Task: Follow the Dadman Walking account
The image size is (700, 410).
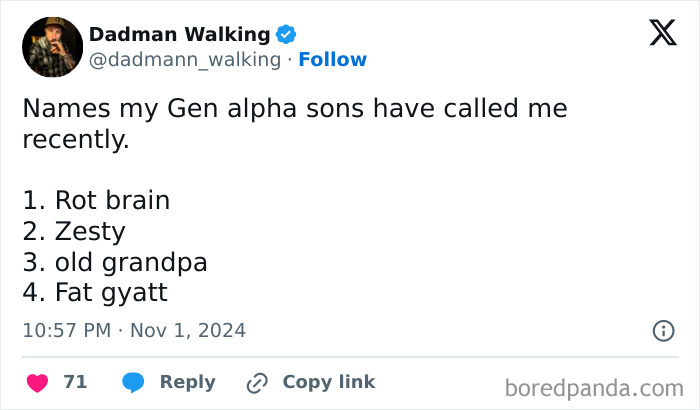Action: point(332,60)
